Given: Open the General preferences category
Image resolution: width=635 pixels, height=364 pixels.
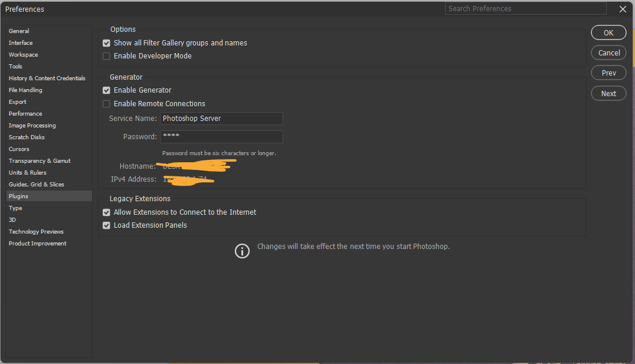Looking at the screenshot, I should 18,31.
